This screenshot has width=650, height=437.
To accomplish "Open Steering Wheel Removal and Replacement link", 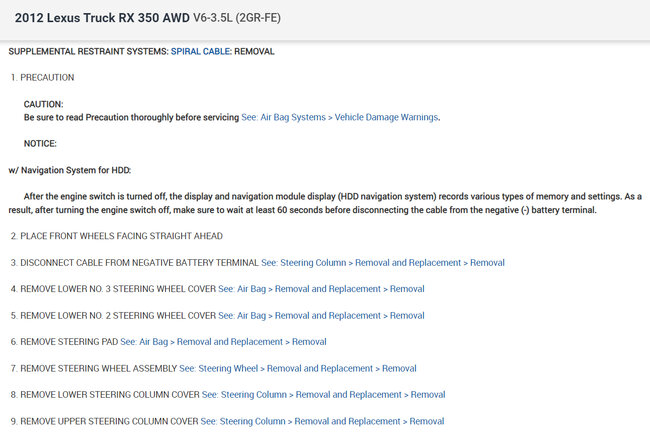I will click(297, 368).
